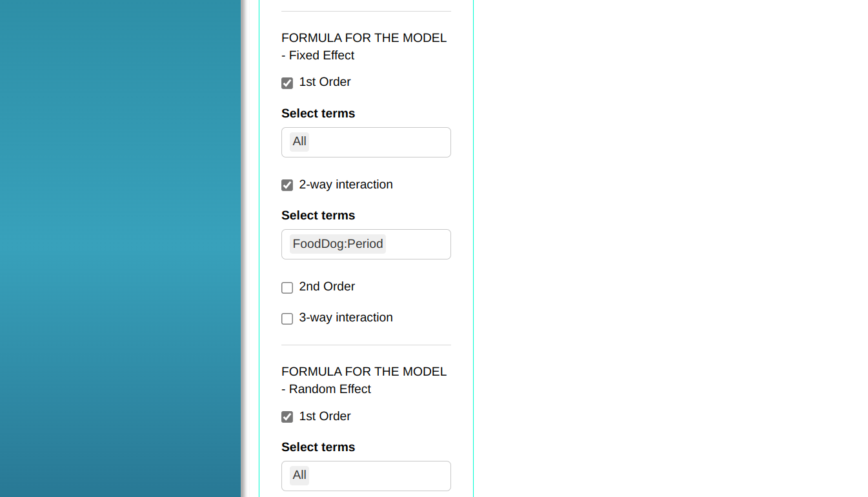Open the 2-way interaction terms dropdown
This screenshot has width=868, height=497.
[417, 244]
